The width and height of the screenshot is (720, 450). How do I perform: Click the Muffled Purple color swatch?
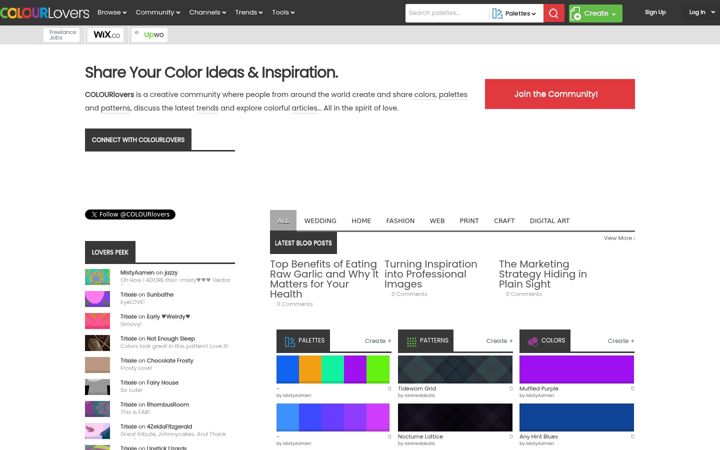577,369
